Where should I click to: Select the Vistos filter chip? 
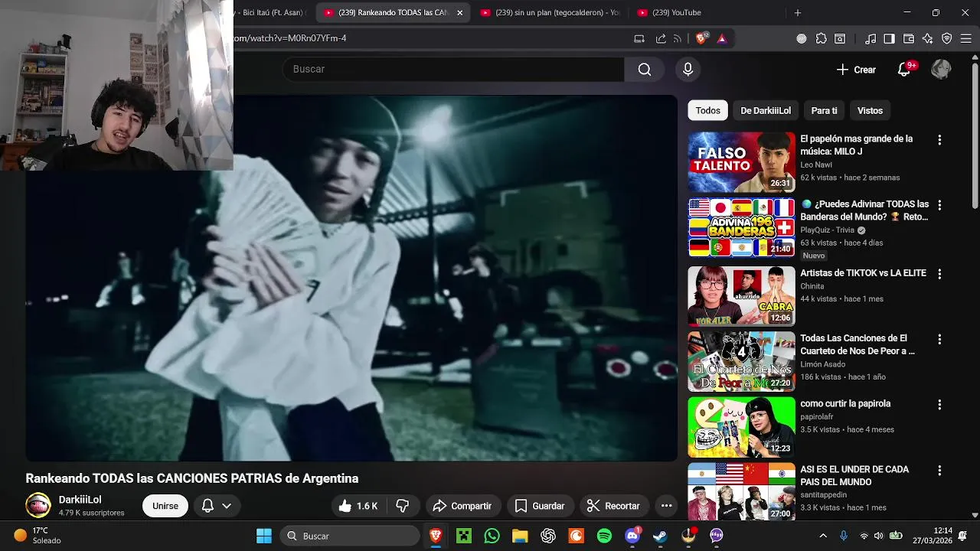click(x=870, y=111)
